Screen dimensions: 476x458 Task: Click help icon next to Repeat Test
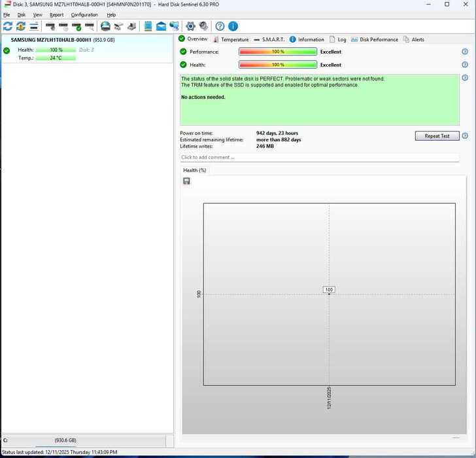(465, 135)
